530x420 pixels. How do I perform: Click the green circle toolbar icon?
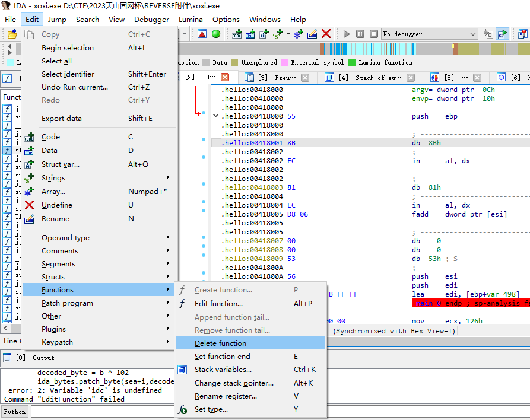tap(216, 34)
